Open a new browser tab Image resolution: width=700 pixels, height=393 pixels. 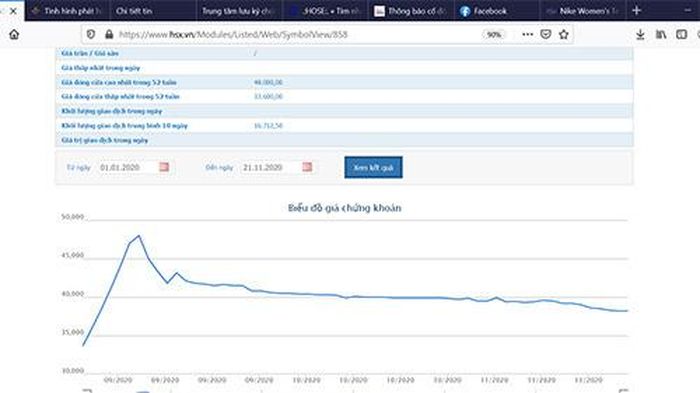[637, 10]
